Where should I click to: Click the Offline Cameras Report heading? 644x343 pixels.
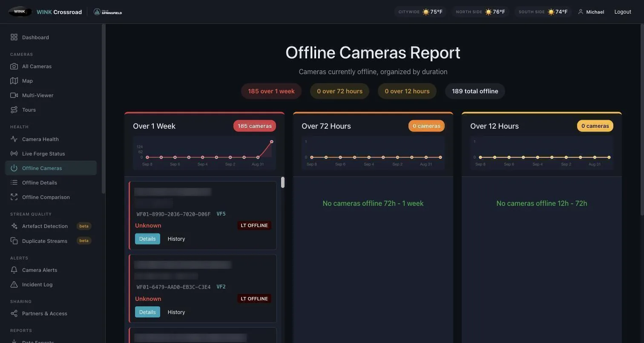coord(373,53)
